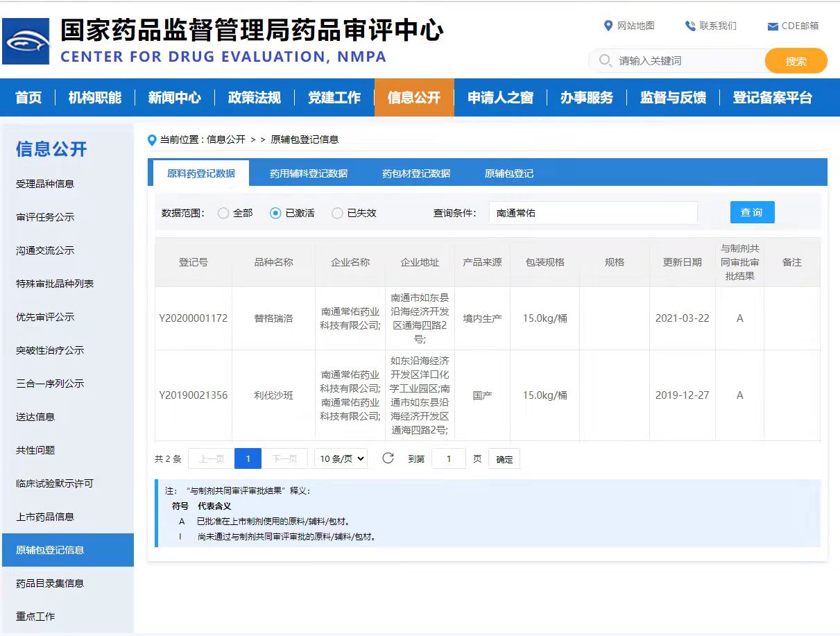Open the 申请人之窗 nav menu
Screen dimensions: 840x636
501,98
